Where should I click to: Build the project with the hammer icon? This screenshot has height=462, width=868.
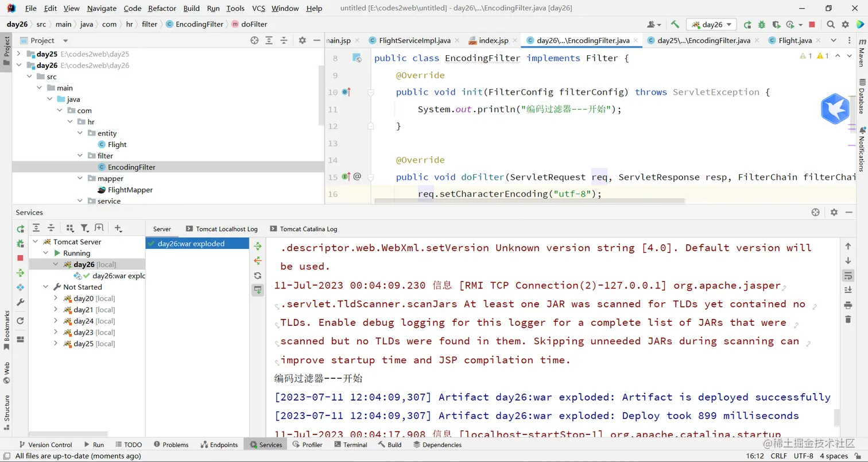pos(675,25)
